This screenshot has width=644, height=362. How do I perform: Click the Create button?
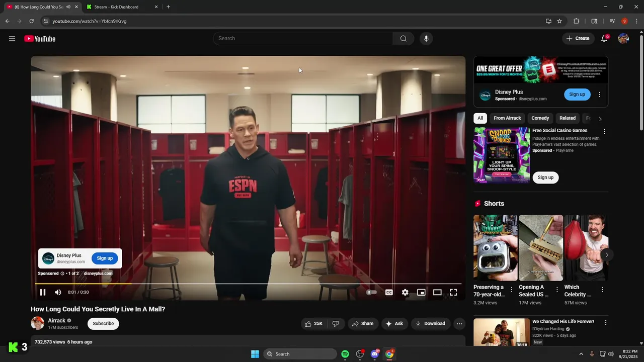(x=578, y=39)
